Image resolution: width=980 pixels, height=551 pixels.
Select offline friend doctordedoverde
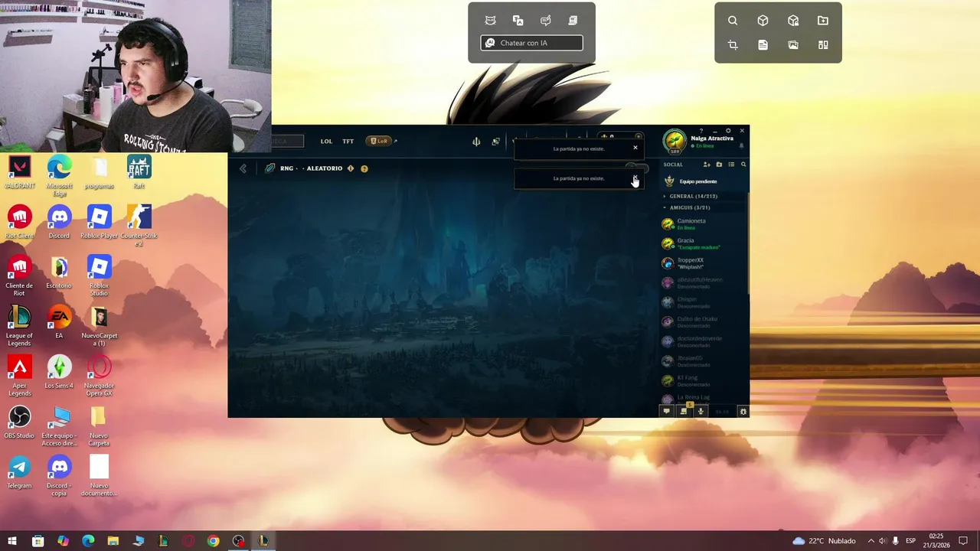pos(704,341)
